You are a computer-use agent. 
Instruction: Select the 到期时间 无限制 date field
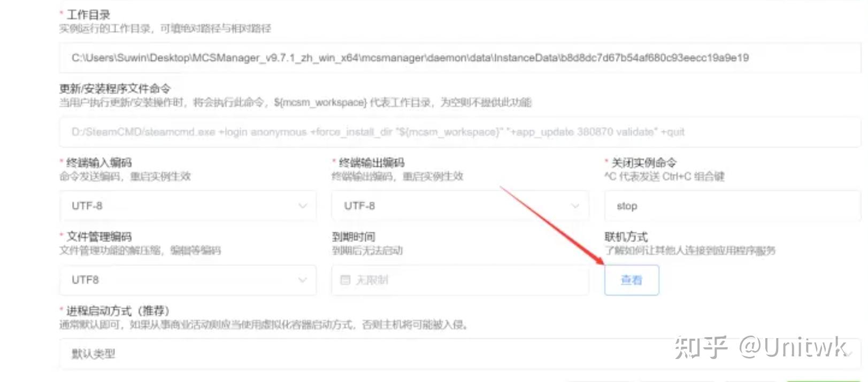[x=460, y=280]
